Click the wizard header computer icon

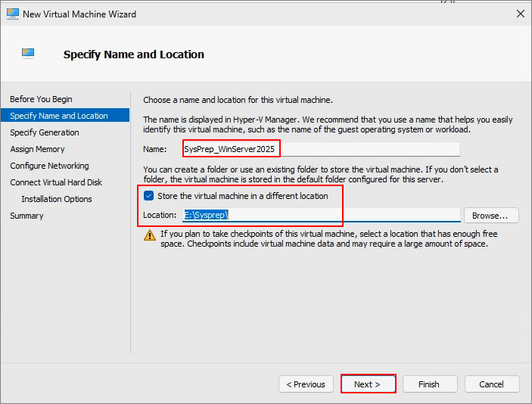point(28,53)
